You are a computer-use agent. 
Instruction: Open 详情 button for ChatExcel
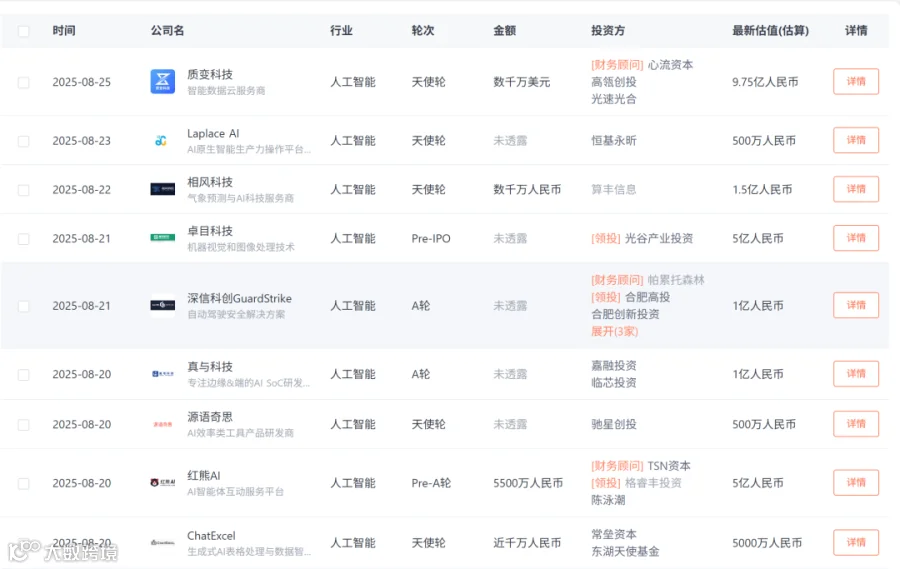[x=856, y=542]
